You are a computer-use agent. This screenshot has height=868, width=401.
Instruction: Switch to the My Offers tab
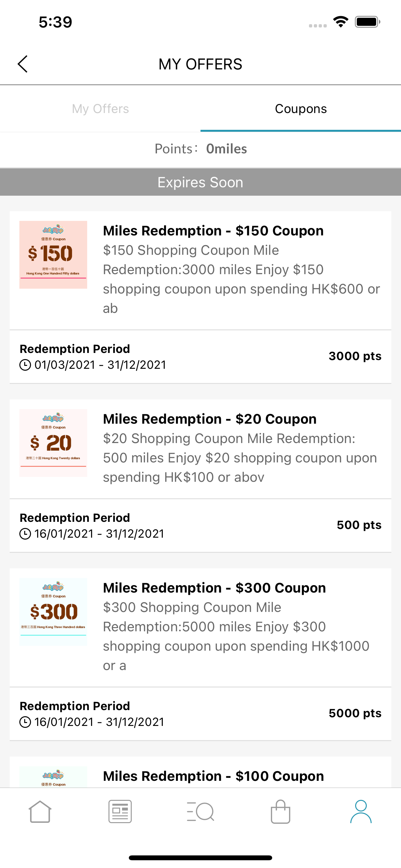coord(100,109)
